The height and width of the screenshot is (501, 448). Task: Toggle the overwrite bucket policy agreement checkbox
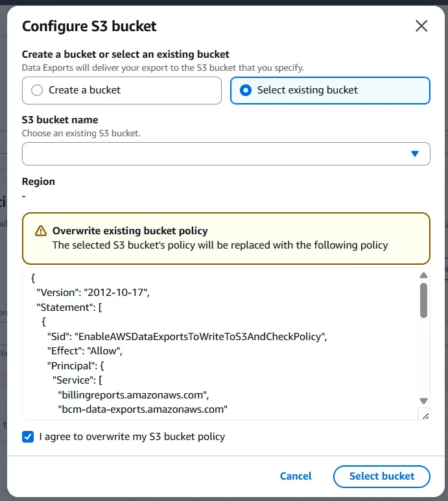28,437
